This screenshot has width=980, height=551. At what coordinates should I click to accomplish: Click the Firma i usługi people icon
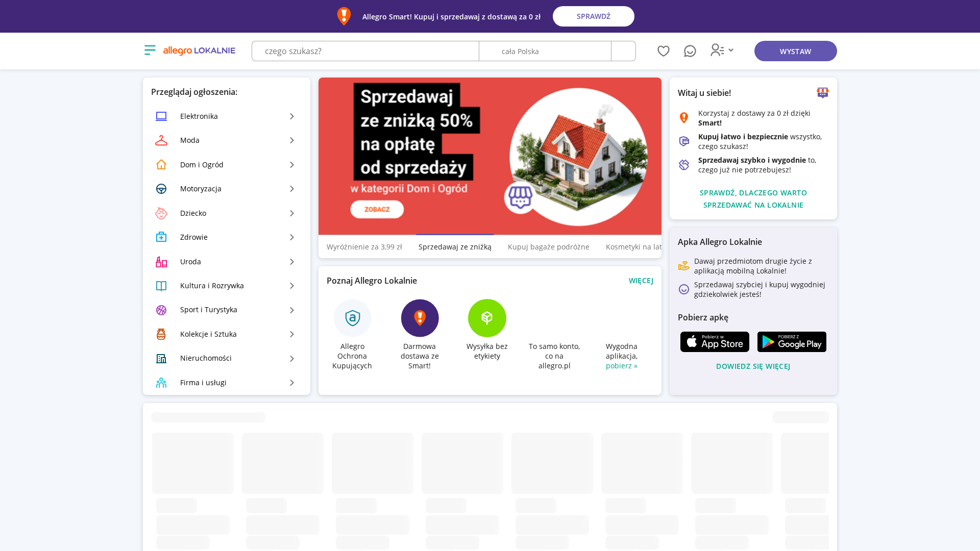click(x=161, y=383)
